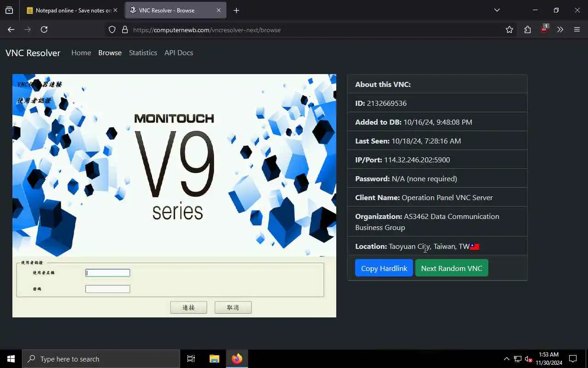Image resolution: width=588 pixels, height=368 pixels.
Task: Click Operation Panel VNC Server client name
Action: (447, 197)
